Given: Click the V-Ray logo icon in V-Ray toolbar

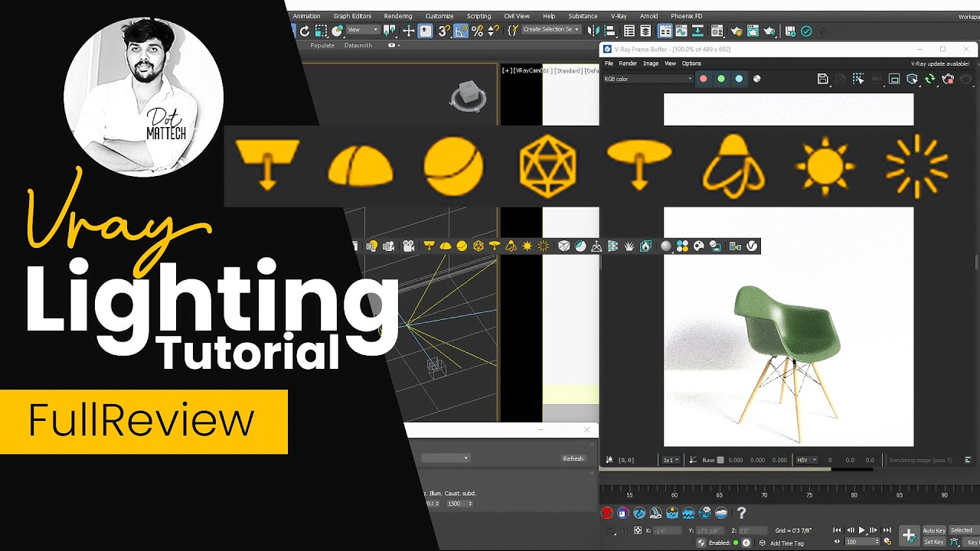Looking at the screenshot, I should pyautogui.click(x=753, y=246).
